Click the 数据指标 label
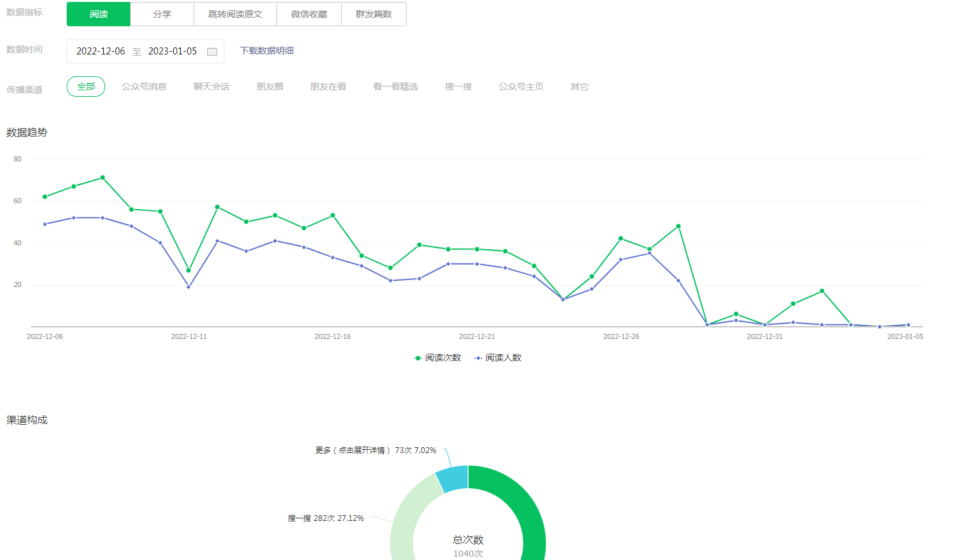 point(24,12)
